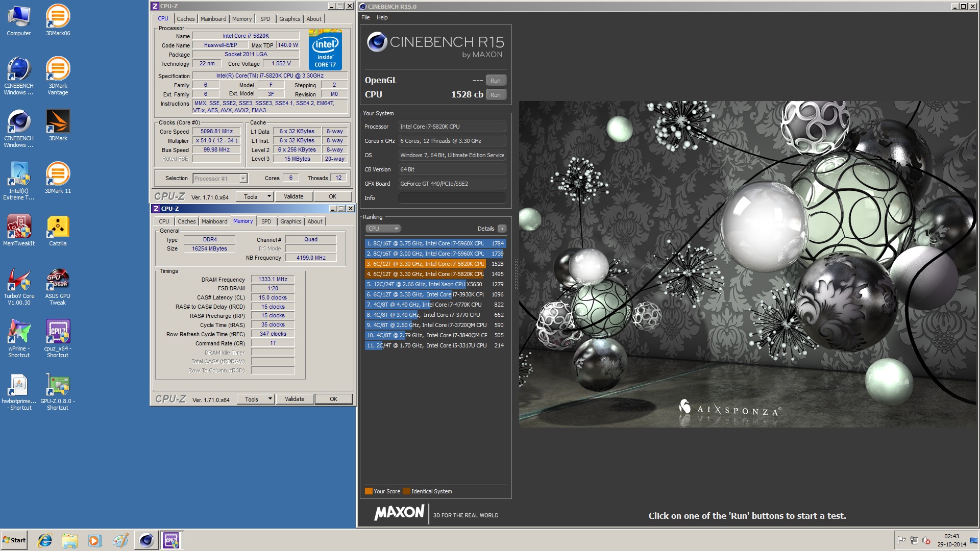This screenshot has height=551, width=980.
Task: Click the DRAM Frequency 1333.1 MHz value
Action: coord(273,280)
